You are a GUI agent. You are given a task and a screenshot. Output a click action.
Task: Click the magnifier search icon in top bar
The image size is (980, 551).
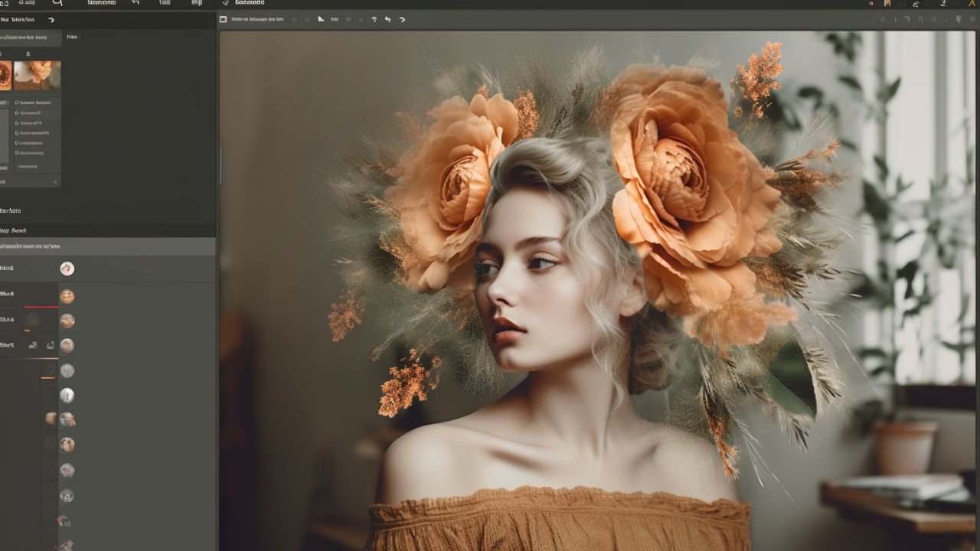tap(57, 3)
